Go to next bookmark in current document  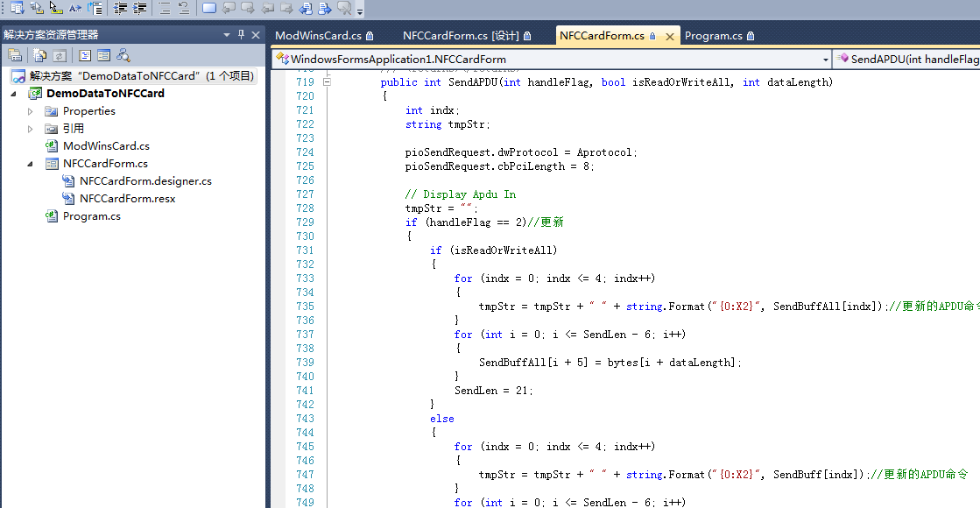click(325, 8)
